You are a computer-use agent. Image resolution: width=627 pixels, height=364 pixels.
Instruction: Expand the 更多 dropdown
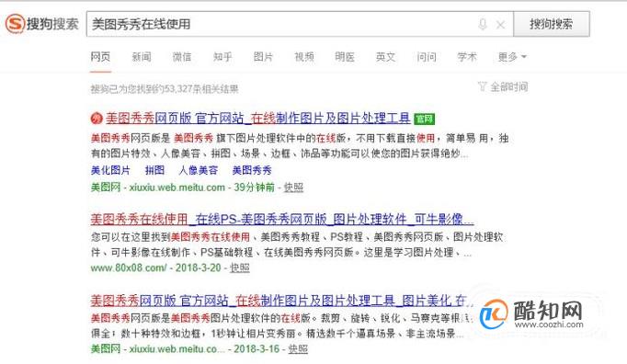[512, 57]
